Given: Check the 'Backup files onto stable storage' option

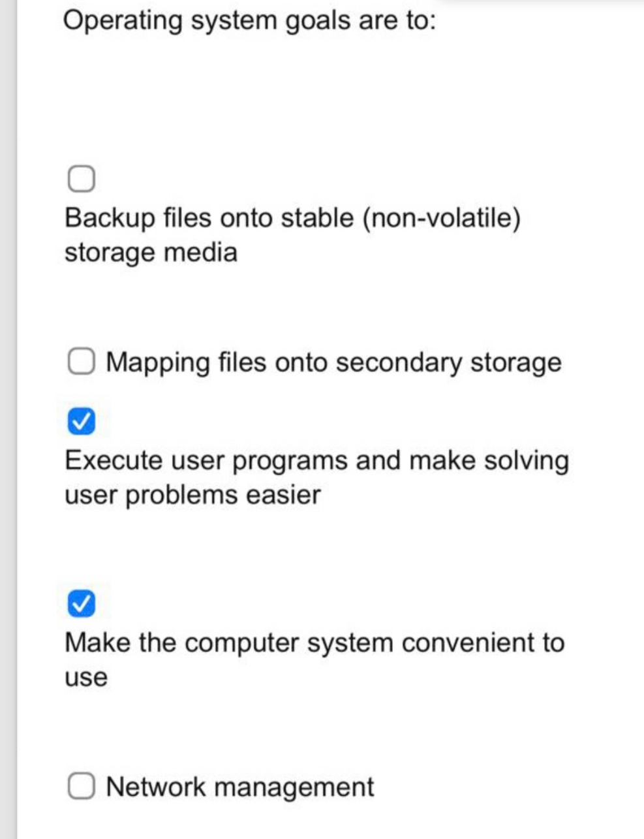Looking at the screenshot, I should click(x=81, y=178).
